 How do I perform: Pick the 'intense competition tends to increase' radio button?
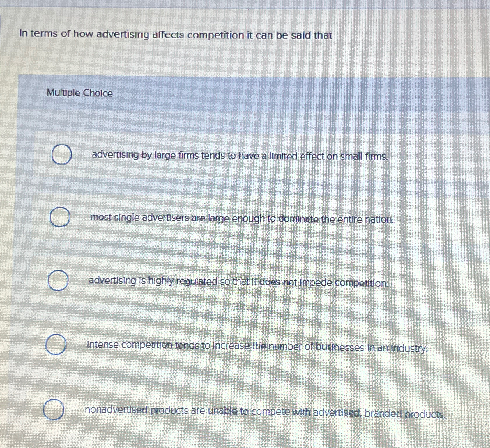56,344
